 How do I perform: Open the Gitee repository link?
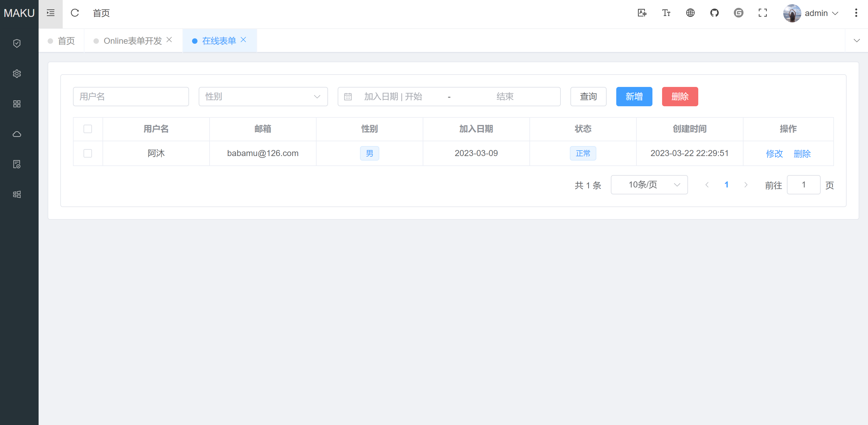tap(739, 13)
